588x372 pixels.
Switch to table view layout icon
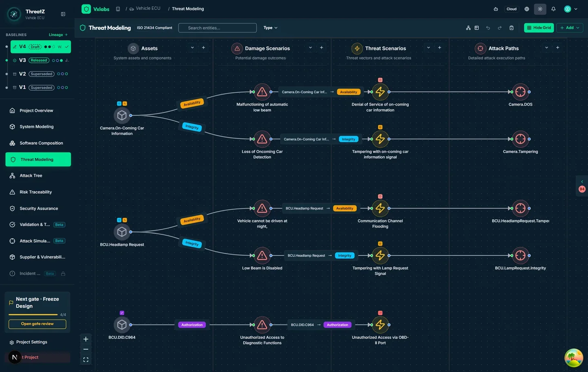477,28
